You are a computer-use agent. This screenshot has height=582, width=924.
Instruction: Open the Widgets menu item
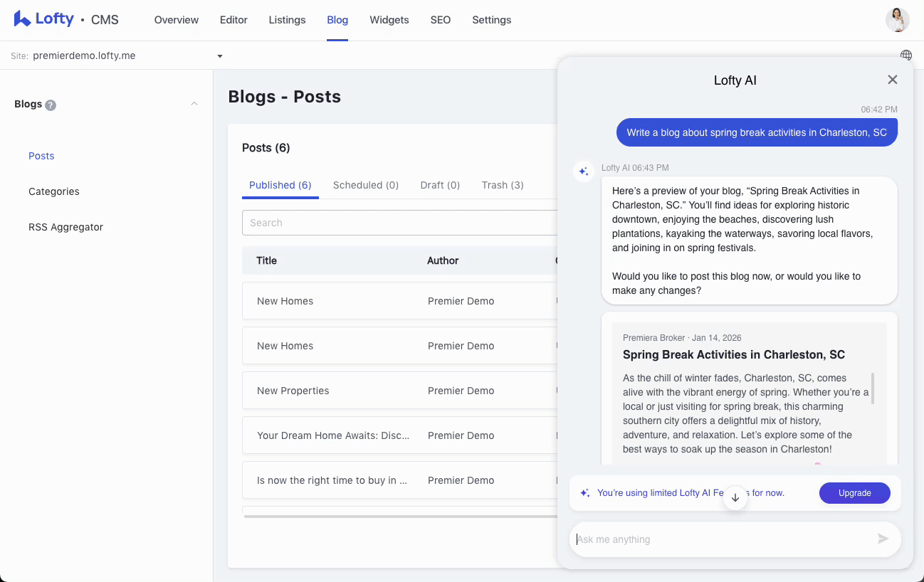(389, 20)
